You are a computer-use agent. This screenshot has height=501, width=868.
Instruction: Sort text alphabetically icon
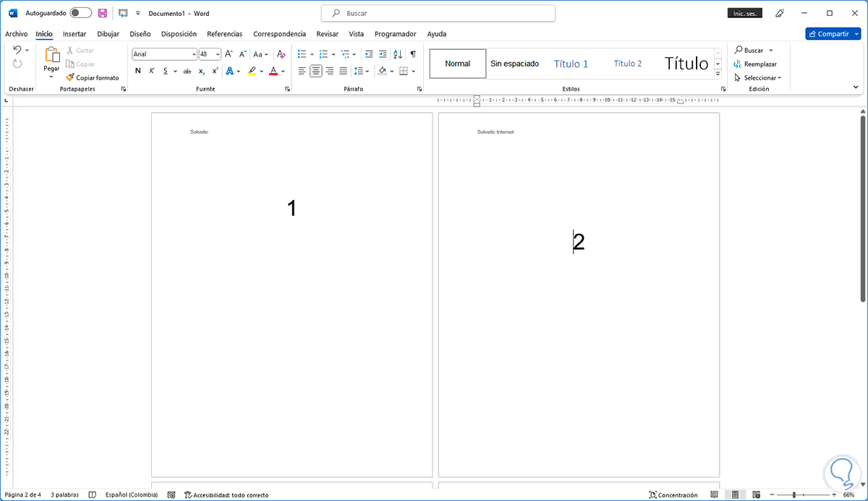(398, 54)
